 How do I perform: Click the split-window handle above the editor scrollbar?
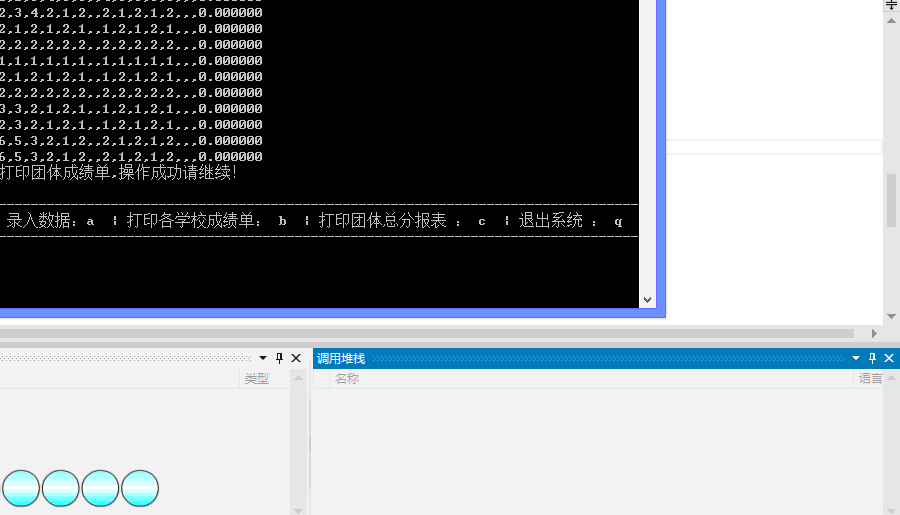click(891, 5)
